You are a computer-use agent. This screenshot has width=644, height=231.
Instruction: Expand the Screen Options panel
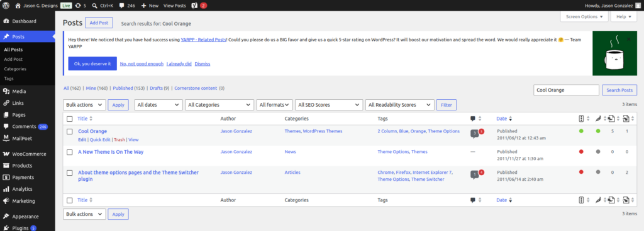click(584, 17)
